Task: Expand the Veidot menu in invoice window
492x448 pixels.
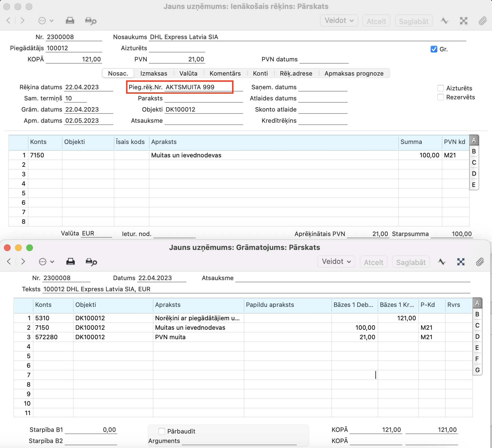Action: point(339,21)
